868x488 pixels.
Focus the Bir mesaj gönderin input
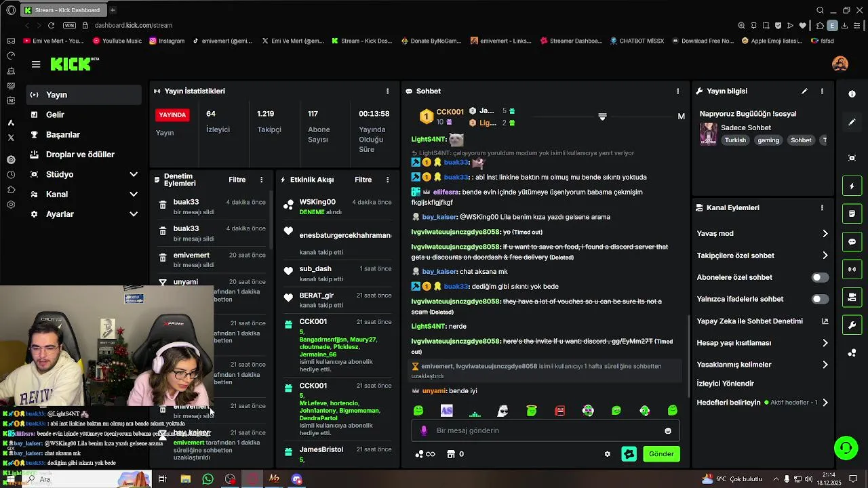tap(545, 430)
